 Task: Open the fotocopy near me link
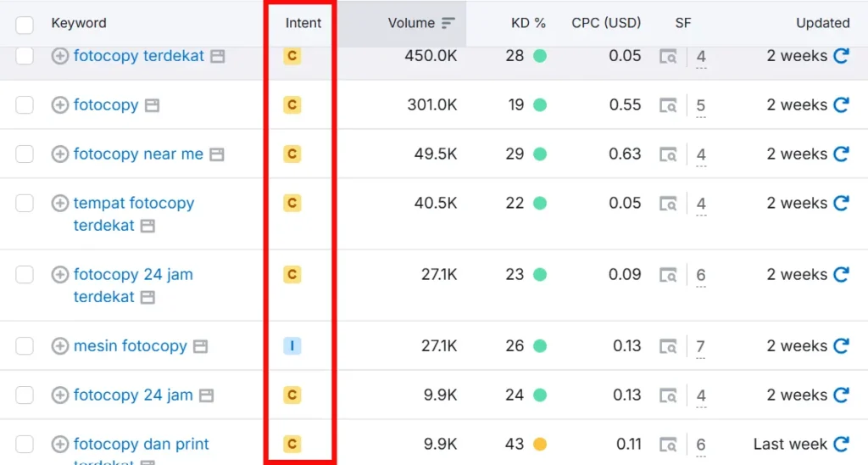pyautogui.click(x=138, y=154)
